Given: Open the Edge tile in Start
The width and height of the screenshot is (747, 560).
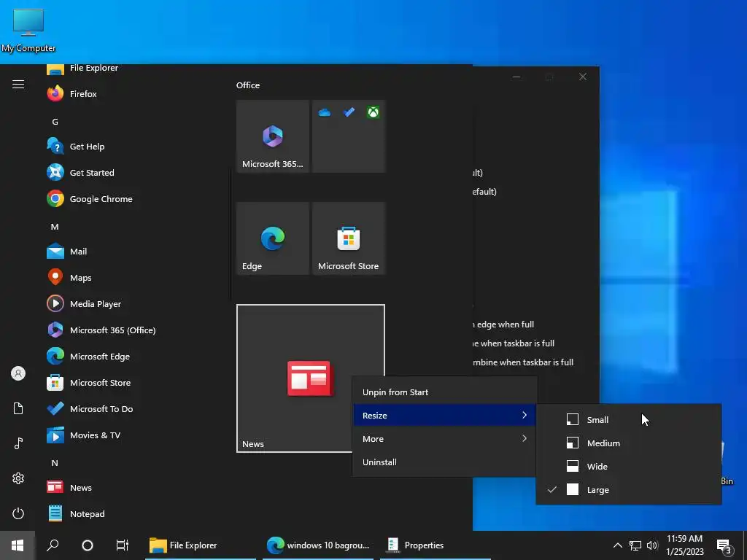Looking at the screenshot, I should tap(273, 238).
